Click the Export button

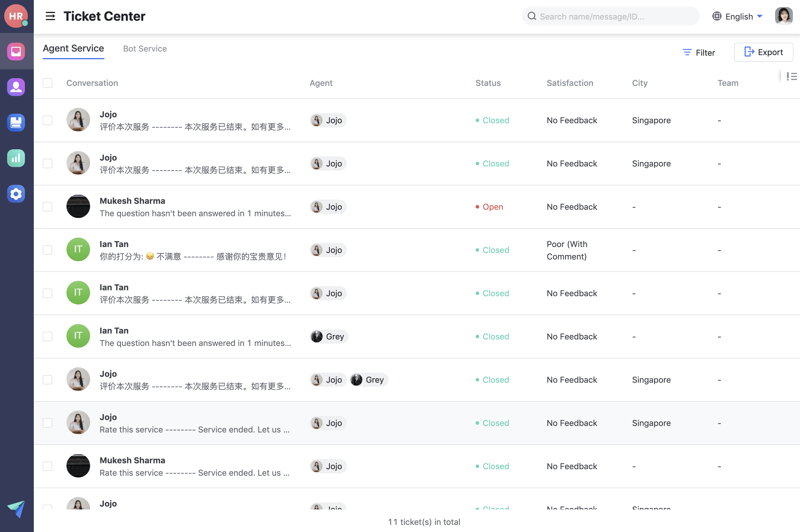[764, 52]
